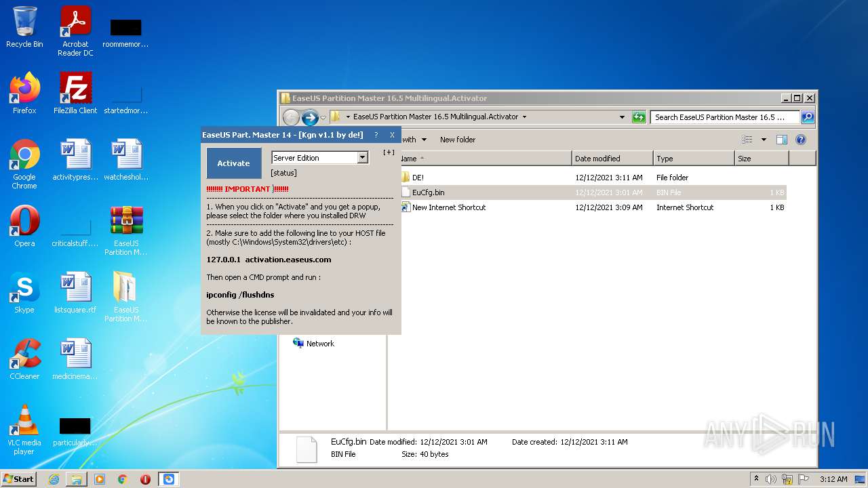
Task: Click the Explorer search input field
Action: [x=725, y=117]
